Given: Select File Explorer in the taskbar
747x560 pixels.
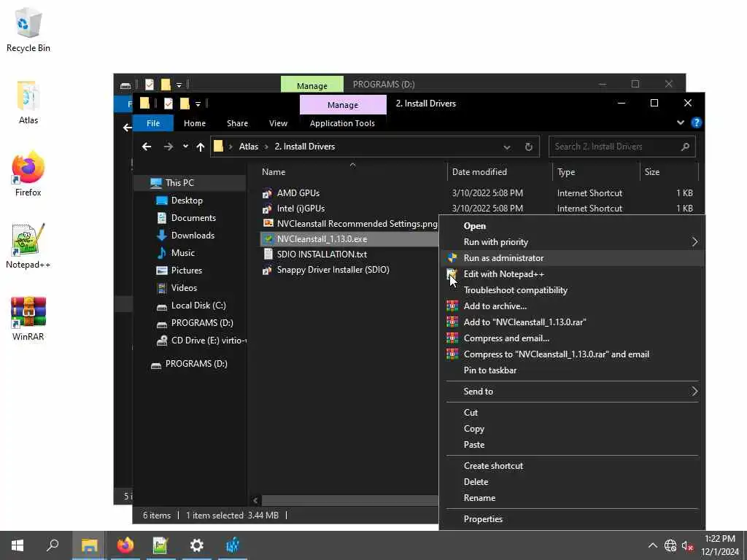Looking at the screenshot, I should (x=89, y=545).
